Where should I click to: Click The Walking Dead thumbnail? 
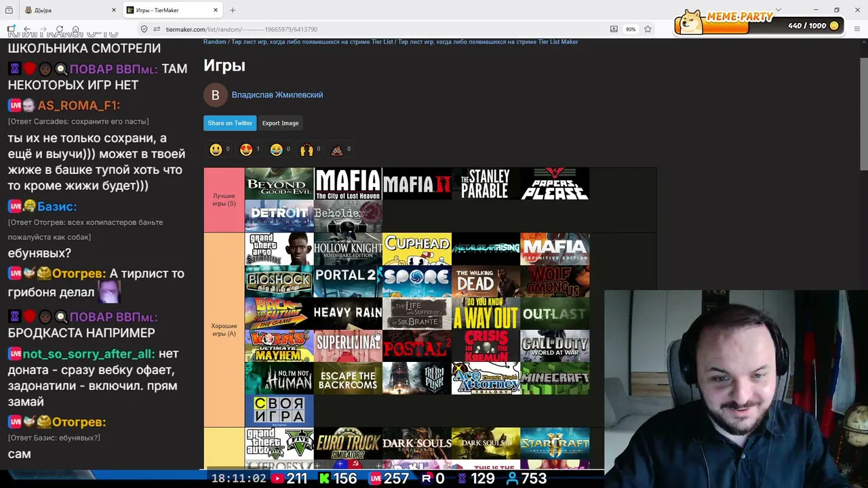tap(486, 281)
